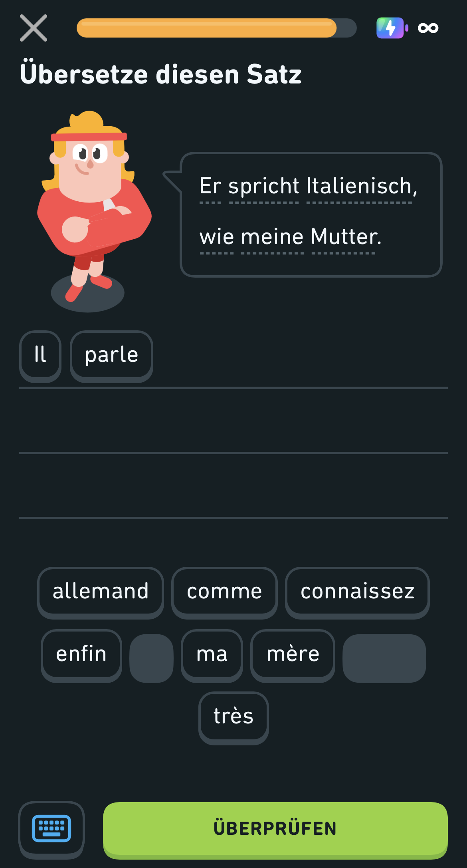Viewport: 467px width, 868px height.
Task: Tap the infinity hearts icon
Action: point(428,28)
